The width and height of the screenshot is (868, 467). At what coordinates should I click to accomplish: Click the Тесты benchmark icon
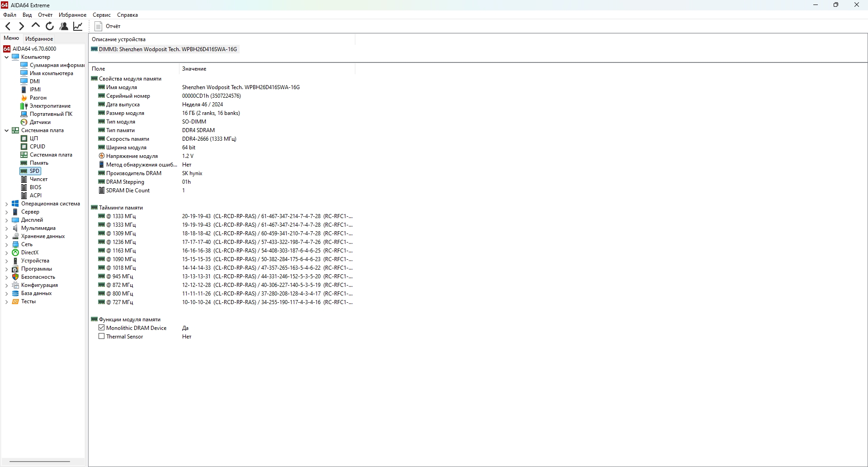click(15, 301)
